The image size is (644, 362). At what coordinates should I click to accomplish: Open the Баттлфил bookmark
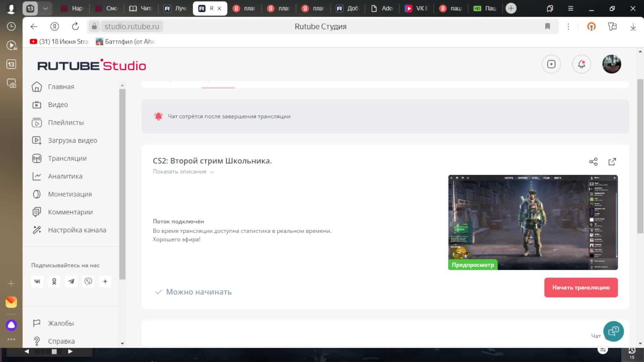[x=126, y=42]
